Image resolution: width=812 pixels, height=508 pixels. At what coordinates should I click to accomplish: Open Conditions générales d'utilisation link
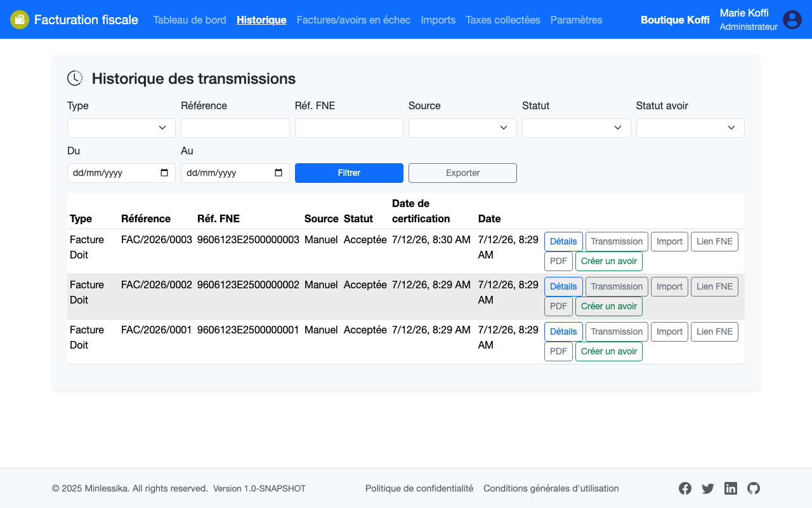coord(551,488)
